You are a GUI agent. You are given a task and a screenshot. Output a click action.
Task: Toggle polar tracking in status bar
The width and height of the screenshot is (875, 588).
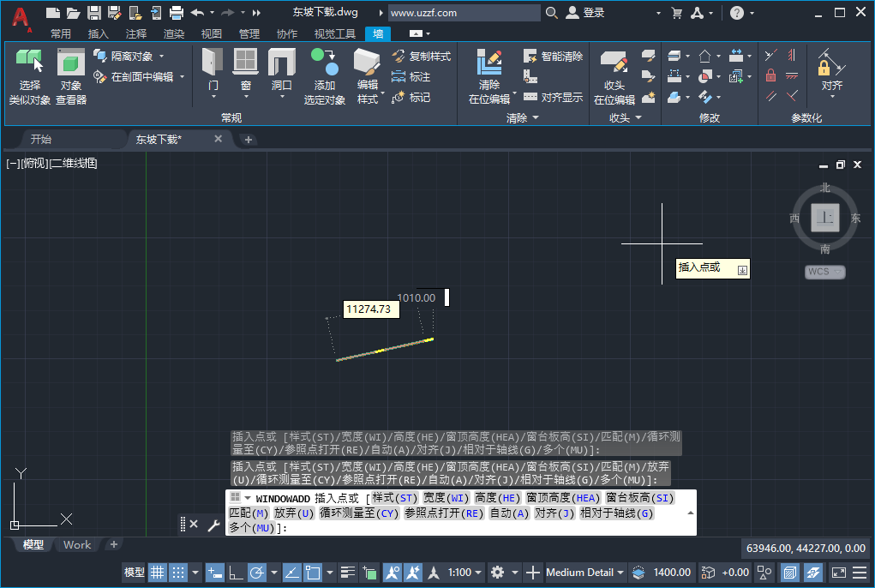point(257,573)
